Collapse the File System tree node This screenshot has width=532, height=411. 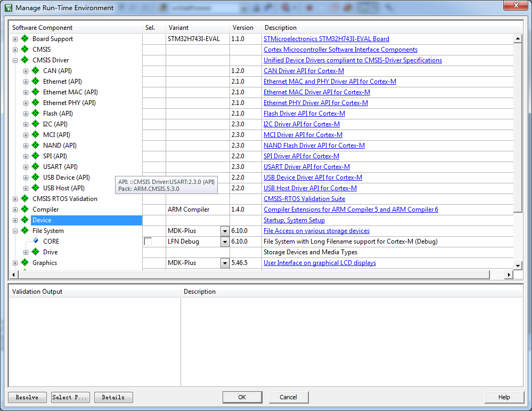[x=15, y=231]
